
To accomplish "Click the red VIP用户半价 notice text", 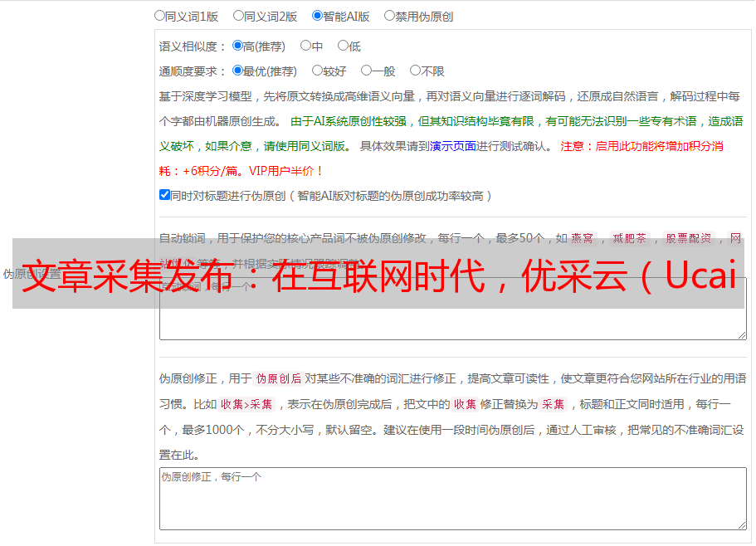I will [285, 171].
